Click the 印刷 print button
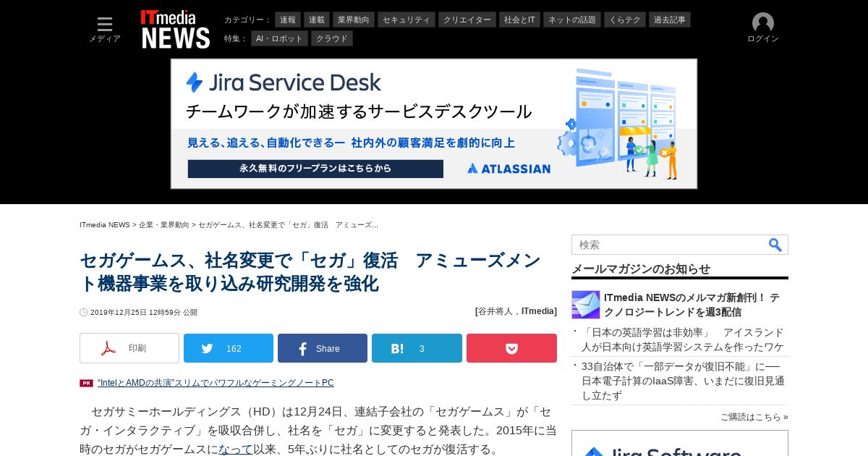The height and width of the screenshot is (456, 868). pos(129,348)
